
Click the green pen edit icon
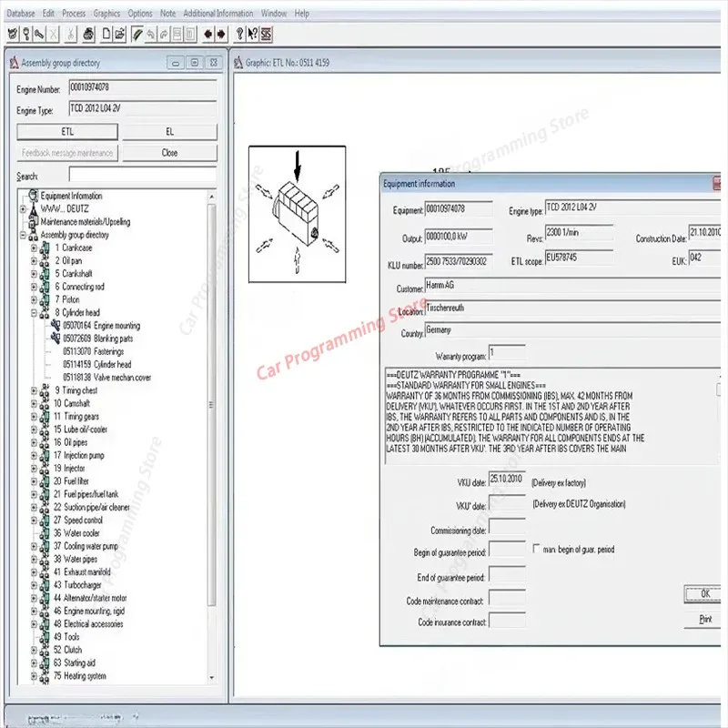pos(137,34)
